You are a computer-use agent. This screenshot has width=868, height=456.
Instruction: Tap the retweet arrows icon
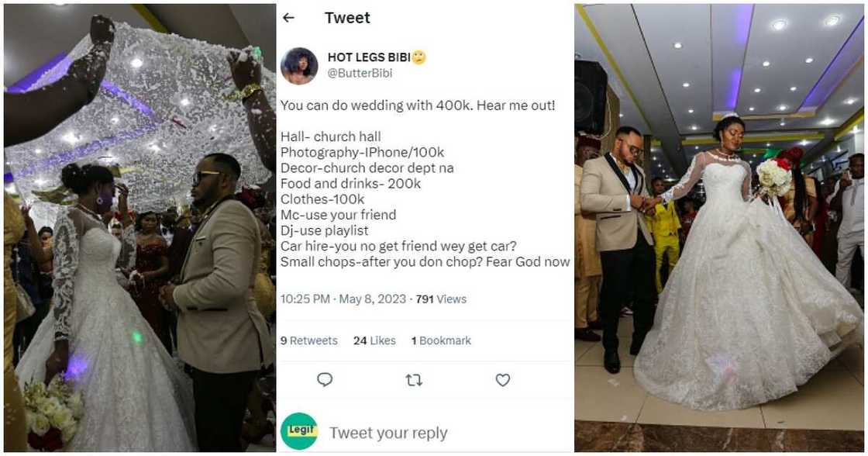pos(414,380)
